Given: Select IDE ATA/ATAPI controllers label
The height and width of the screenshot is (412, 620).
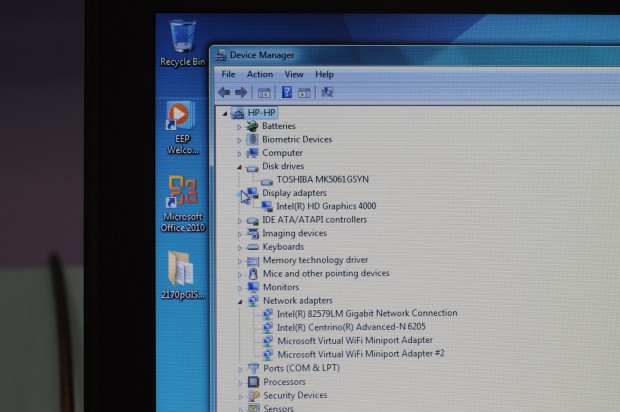Looking at the screenshot, I should coord(315,219).
